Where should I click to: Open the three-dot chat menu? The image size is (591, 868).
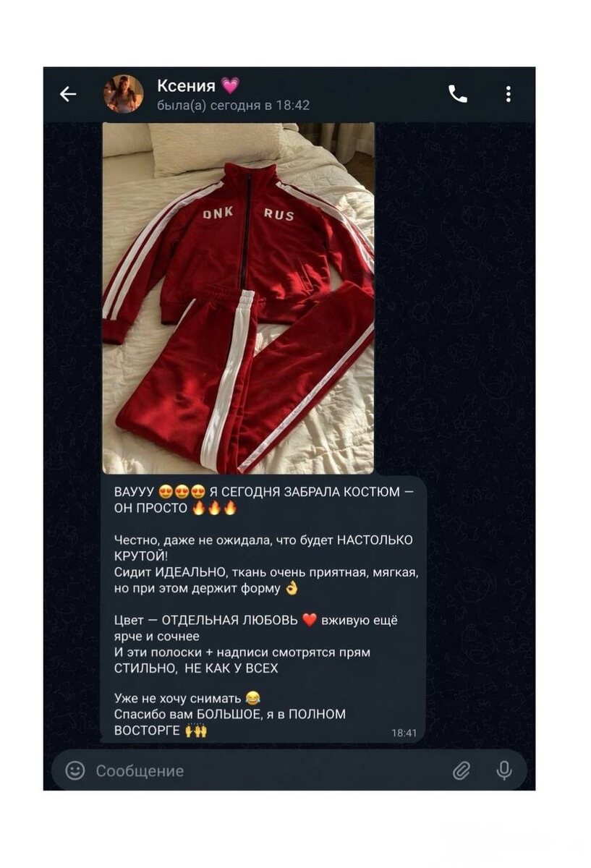tap(509, 94)
